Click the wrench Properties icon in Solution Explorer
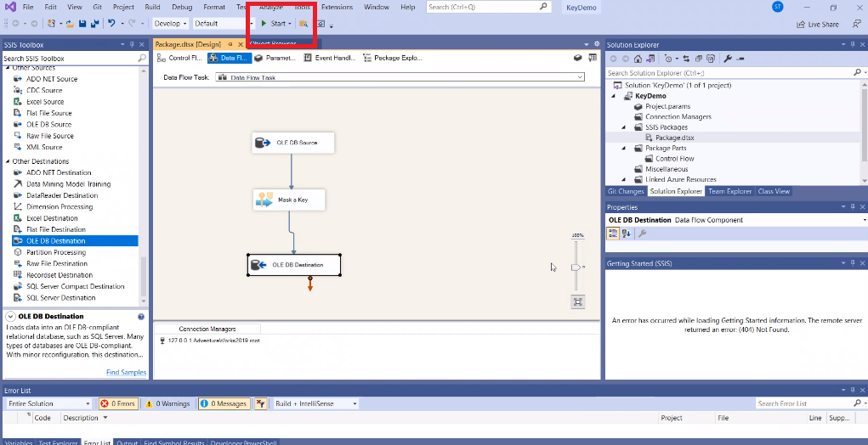Viewport: 868px width, 445px height. click(x=728, y=59)
